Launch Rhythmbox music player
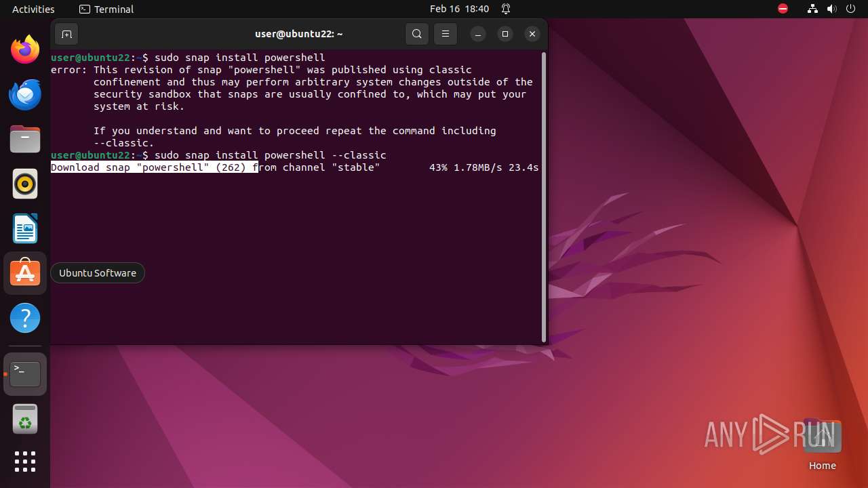This screenshot has height=488, width=868. (25, 184)
